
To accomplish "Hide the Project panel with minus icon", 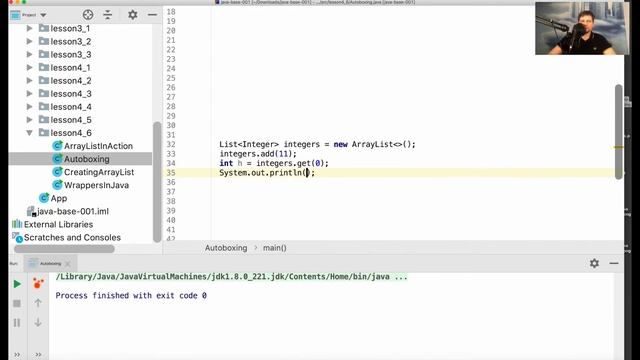I will tap(152, 15).
